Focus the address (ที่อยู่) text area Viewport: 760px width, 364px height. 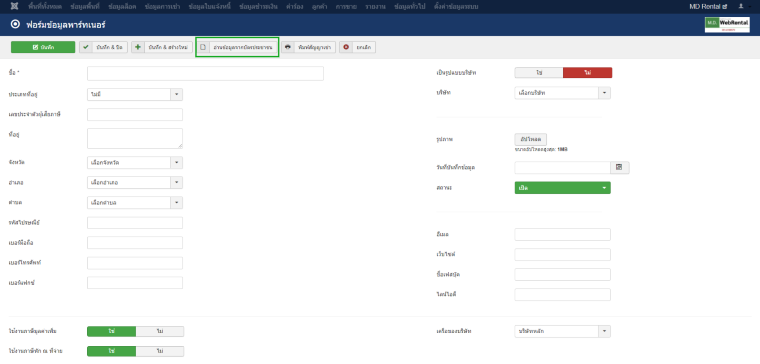(x=135, y=138)
